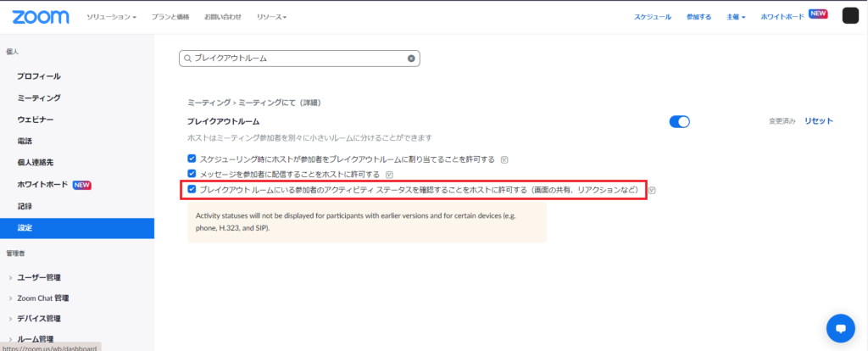Viewport: 868px width, 351px height.
Task: Uncheck スケジューリング時に割り当て許可 checkbox
Action: coord(192,159)
